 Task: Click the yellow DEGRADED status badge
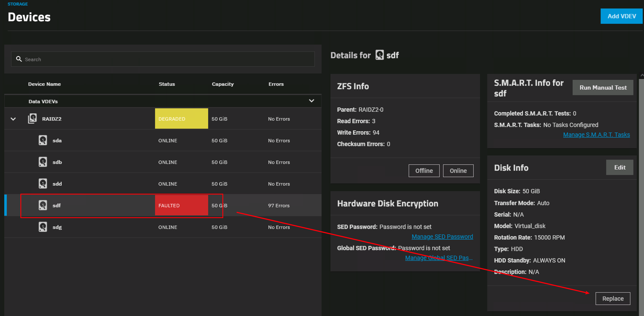[181, 118]
